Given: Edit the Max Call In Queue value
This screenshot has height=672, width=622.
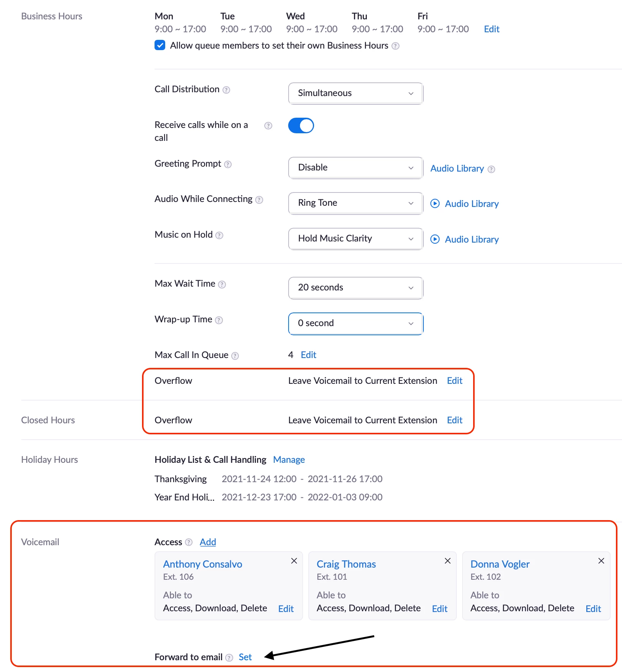Looking at the screenshot, I should (x=308, y=355).
